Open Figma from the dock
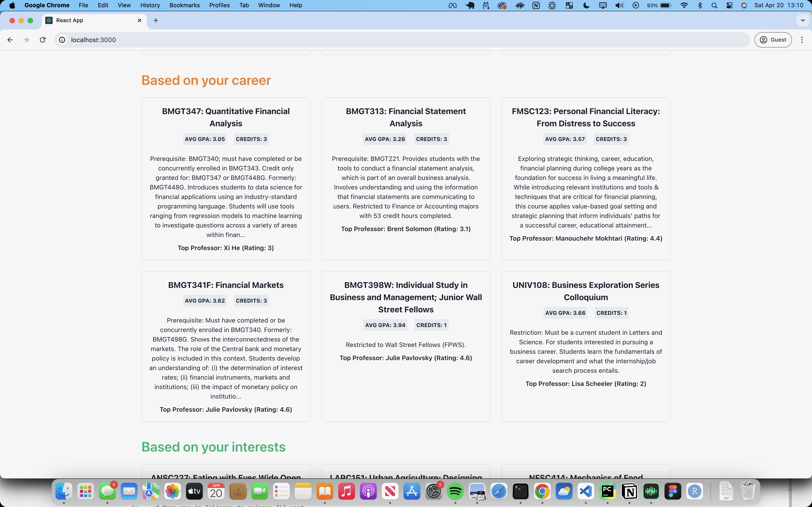The width and height of the screenshot is (812, 507). coord(673,492)
